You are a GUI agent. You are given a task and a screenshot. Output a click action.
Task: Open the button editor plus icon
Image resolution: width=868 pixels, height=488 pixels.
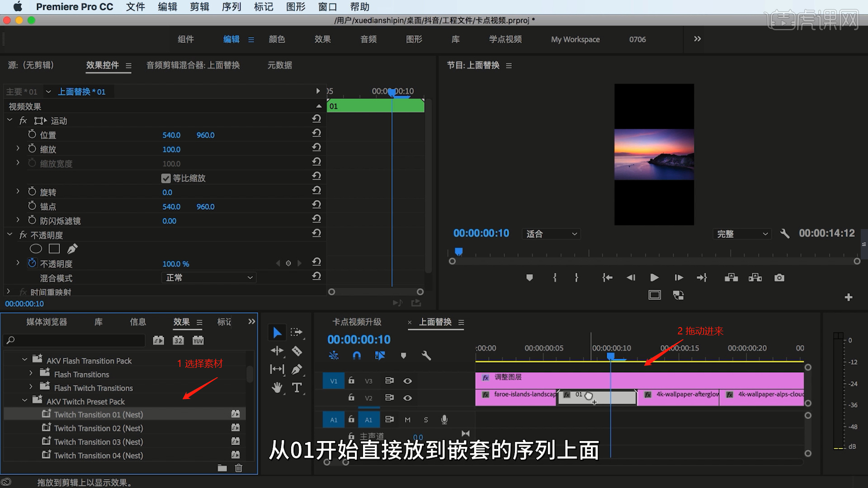tap(849, 297)
